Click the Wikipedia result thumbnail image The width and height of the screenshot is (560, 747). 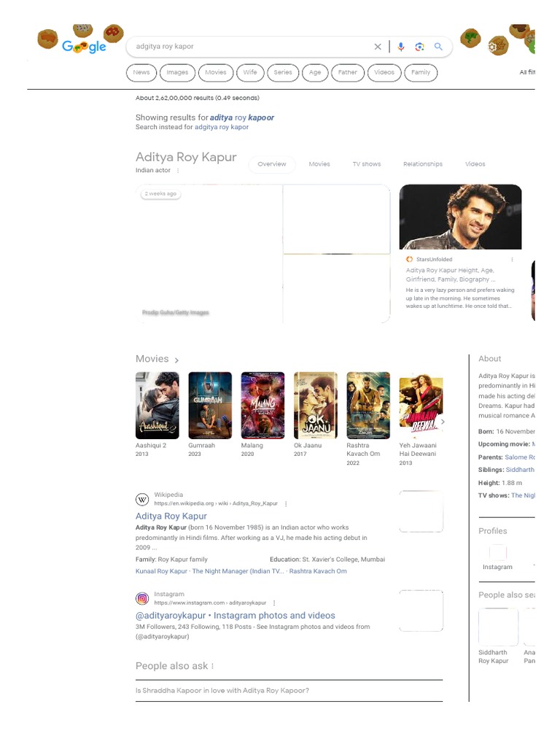click(x=421, y=511)
